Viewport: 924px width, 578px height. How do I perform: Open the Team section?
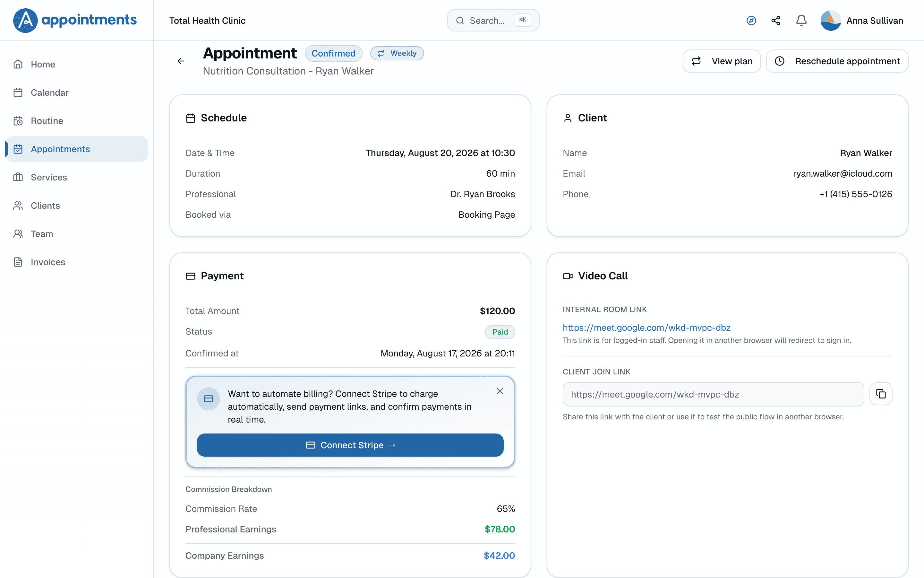(77, 234)
